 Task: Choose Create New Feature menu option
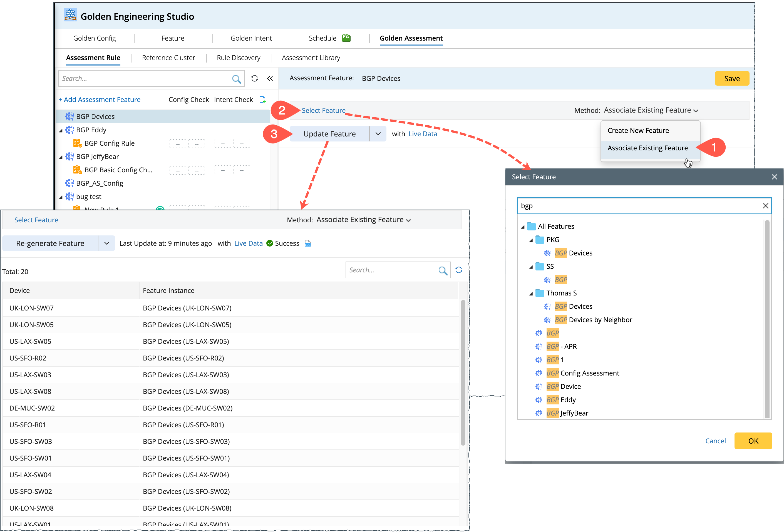pos(638,131)
